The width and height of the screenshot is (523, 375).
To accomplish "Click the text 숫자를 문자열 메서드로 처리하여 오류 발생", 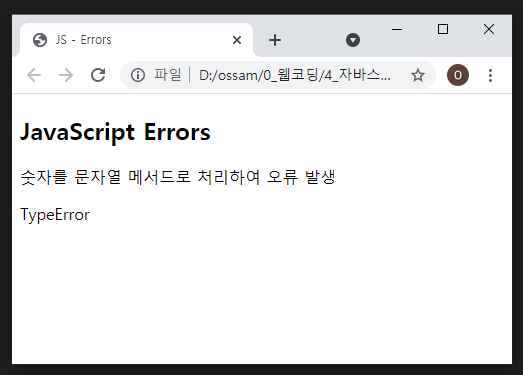I will (178, 177).
